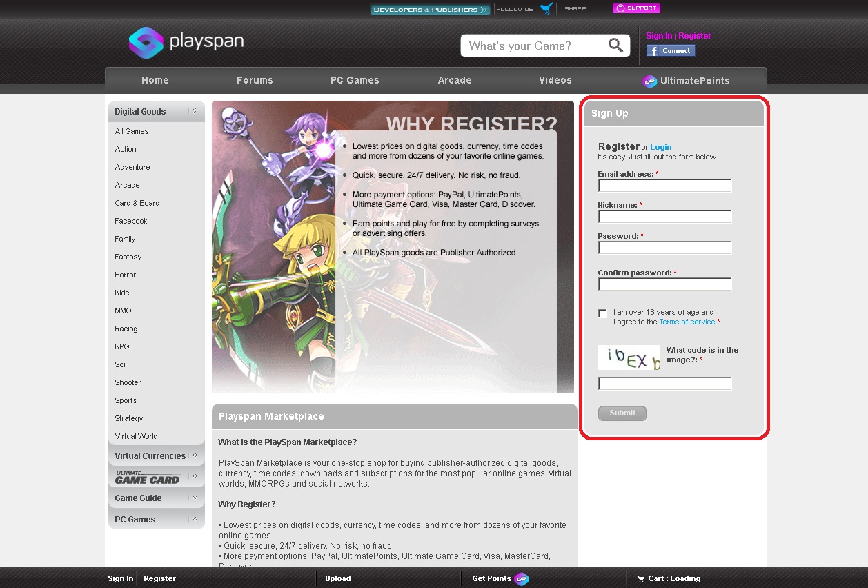Click the Submit button
This screenshot has height=588, width=868.
[622, 413]
